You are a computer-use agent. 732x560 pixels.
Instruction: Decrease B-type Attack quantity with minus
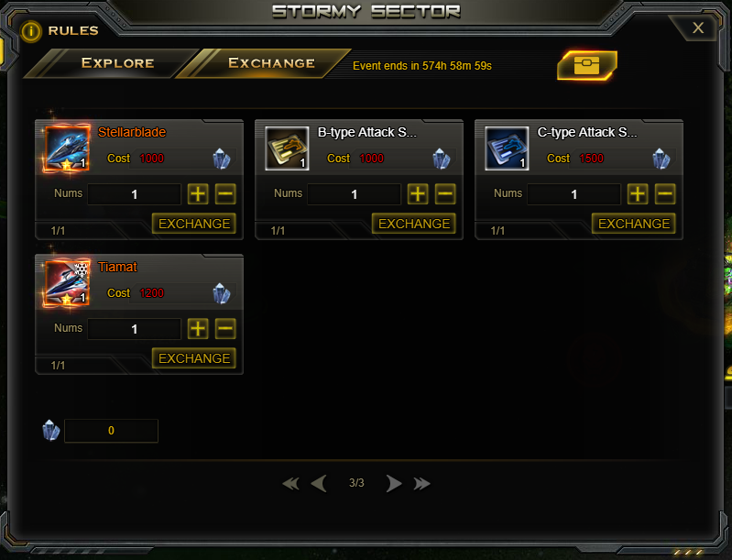[445, 193]
